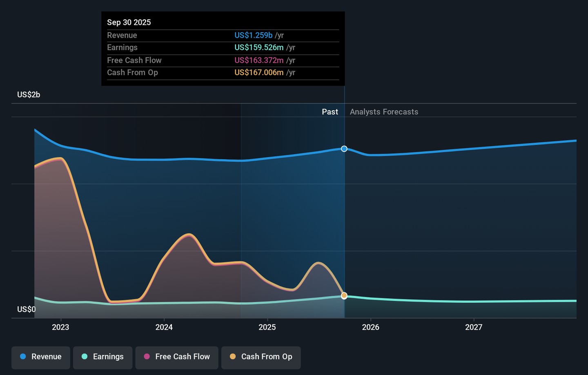Viewport: 588px width, 375px height.
Task: Toggle the Cash From Op legend button
Action: click(x=261, y=357)
